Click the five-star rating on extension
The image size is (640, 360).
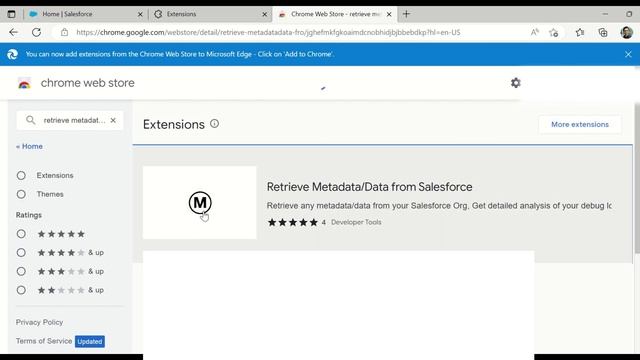292,222
